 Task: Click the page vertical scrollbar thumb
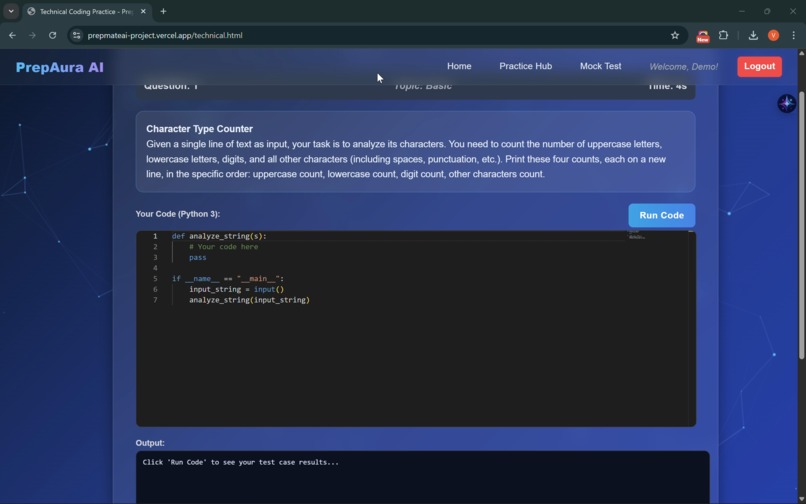tap(801, 225)
